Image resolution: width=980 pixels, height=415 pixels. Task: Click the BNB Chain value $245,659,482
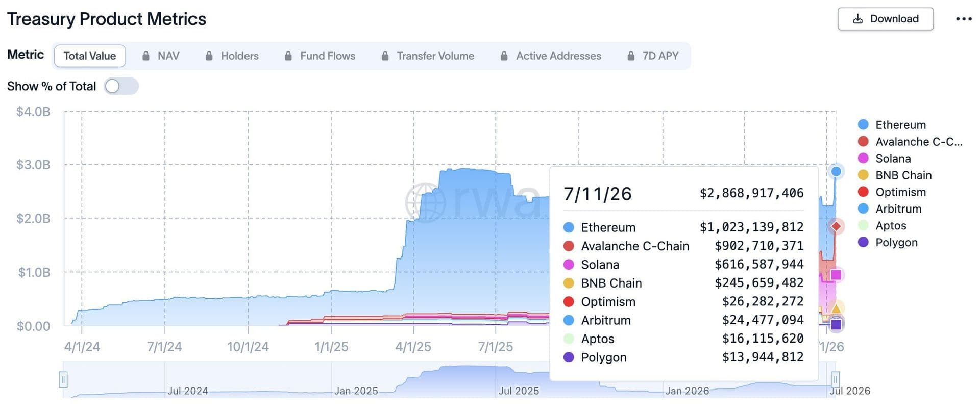coord(759,282)
